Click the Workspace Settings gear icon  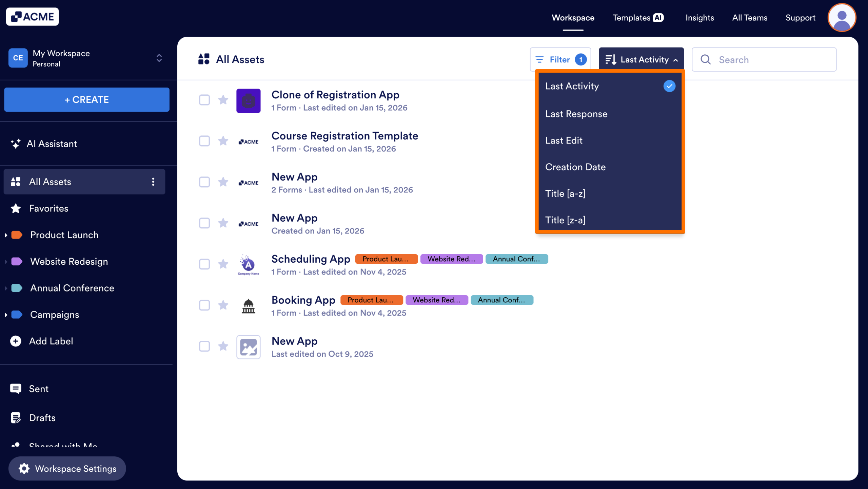click(x=24, y=469)
